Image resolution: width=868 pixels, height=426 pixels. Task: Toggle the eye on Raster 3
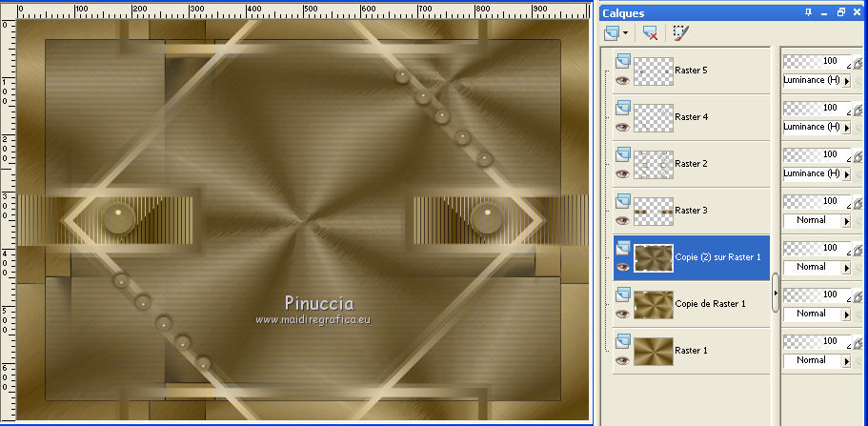click(623, 220)
